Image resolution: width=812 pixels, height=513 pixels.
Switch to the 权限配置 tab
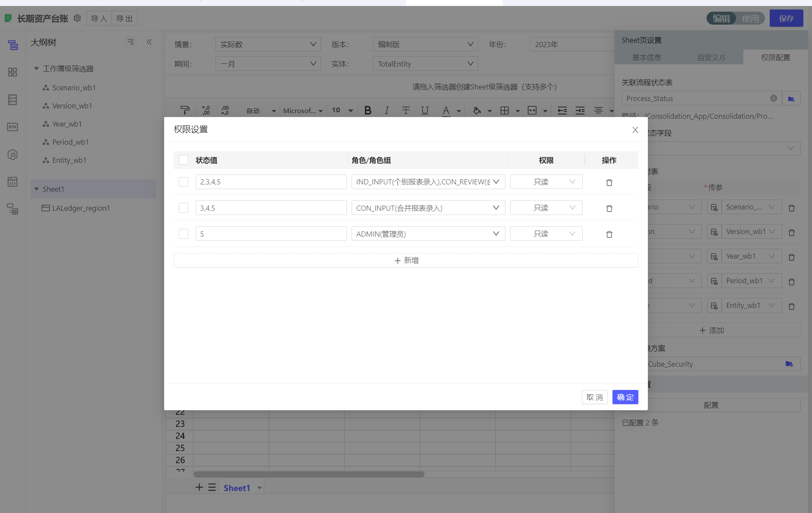pos(775,57)
